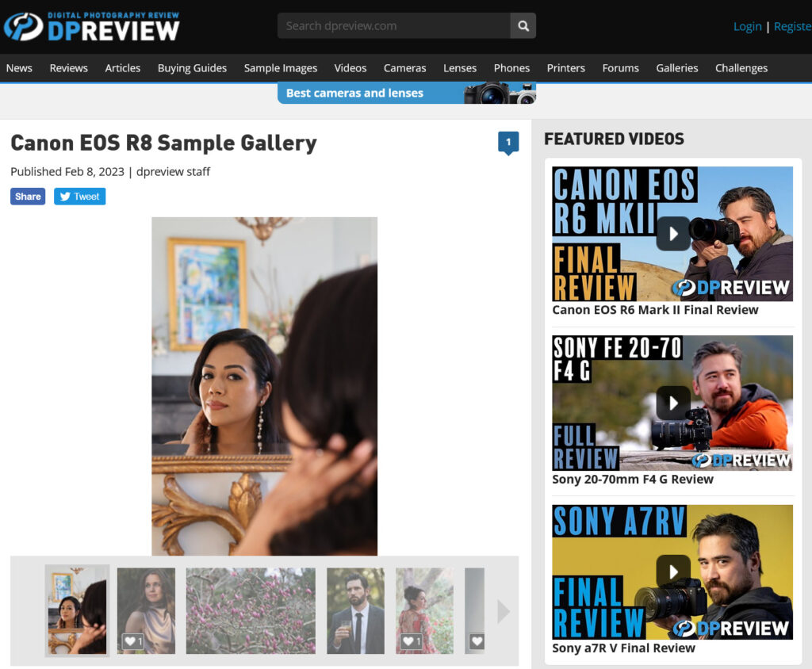
Task: Like the second thumbnail using heart icon
Action: click(x=132, y=641)
